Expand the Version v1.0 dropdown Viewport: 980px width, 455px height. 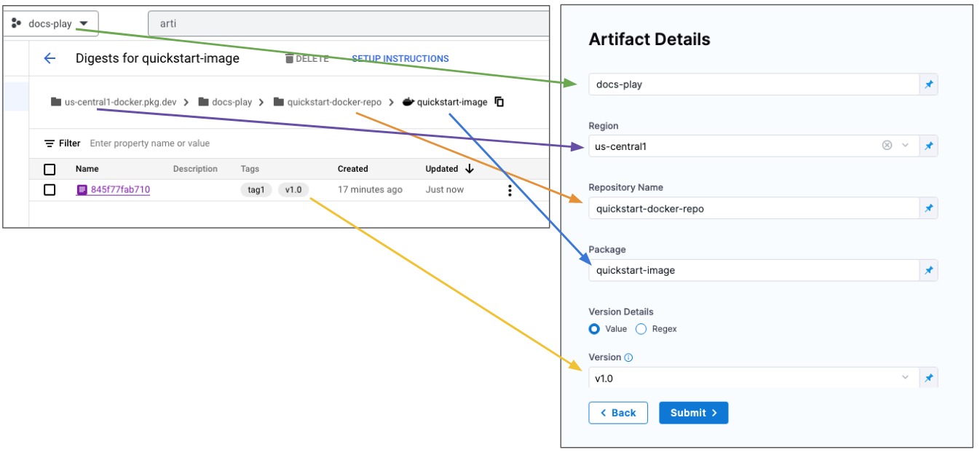[x=906, y=378]
